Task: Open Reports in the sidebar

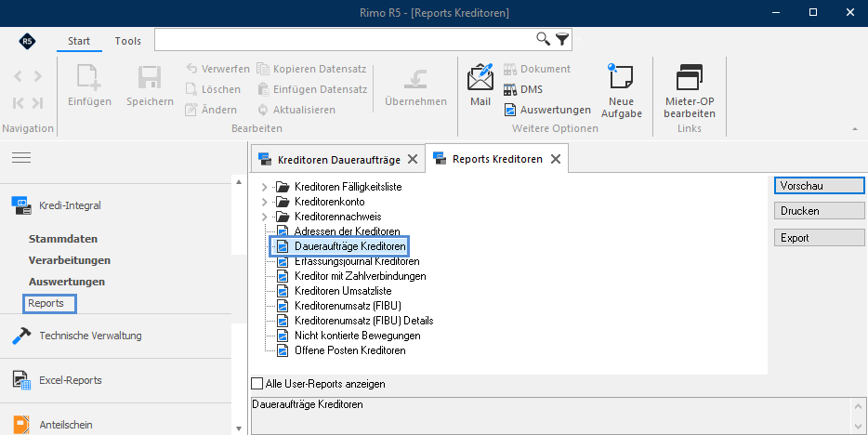Action: 46,303
